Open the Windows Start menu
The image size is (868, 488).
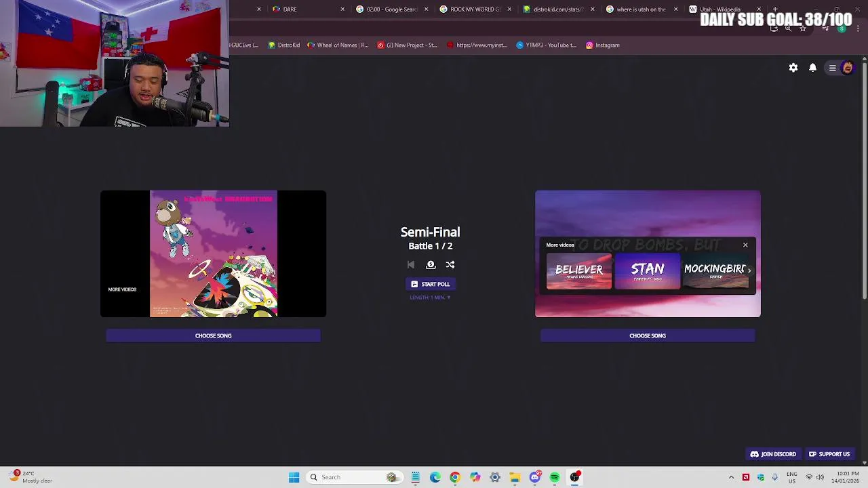pos(294,477)
